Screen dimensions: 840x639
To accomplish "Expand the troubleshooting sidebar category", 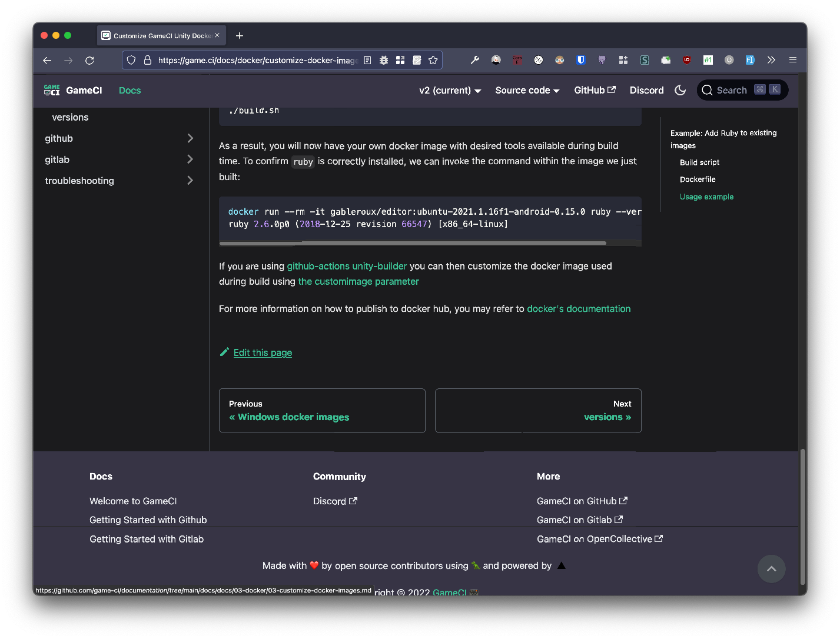I will [x=119, y=181].
